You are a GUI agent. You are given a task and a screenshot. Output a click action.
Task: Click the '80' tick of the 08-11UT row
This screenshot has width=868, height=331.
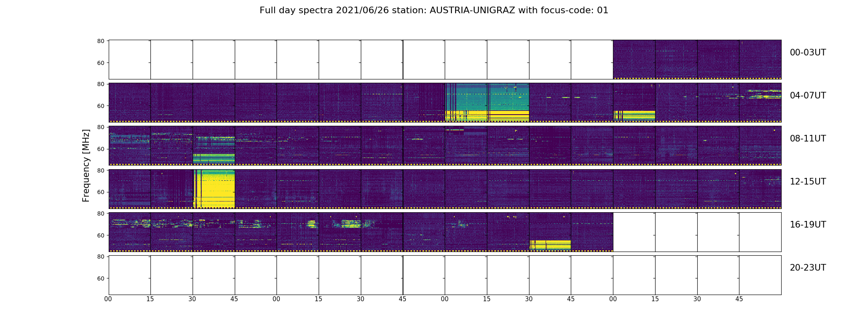100,127
